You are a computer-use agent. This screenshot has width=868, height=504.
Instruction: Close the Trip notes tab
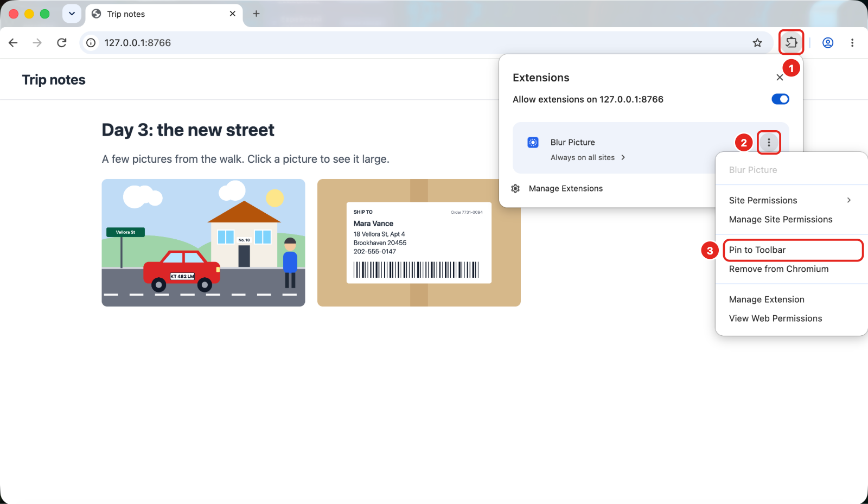(x=233, y=14)
